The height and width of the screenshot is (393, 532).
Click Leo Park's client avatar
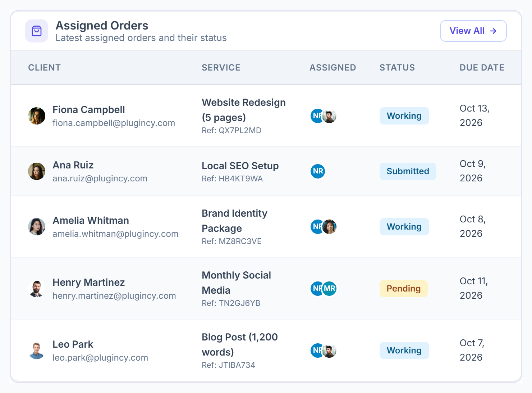click(x=37, y=351)
